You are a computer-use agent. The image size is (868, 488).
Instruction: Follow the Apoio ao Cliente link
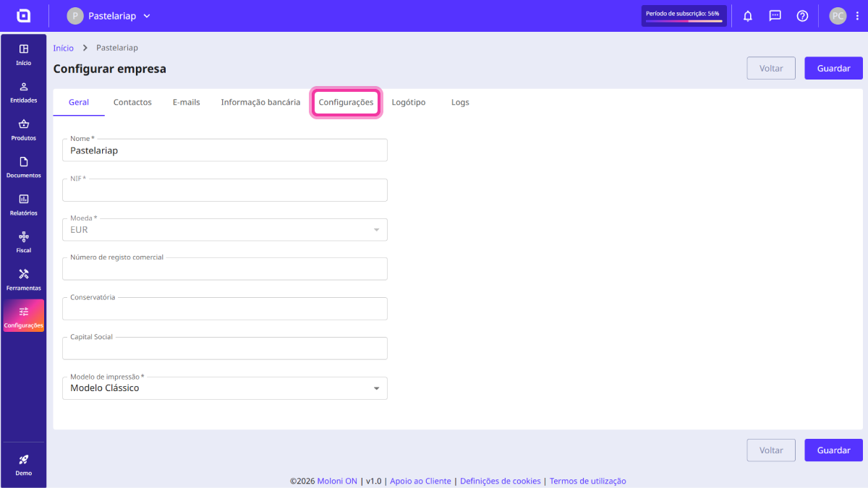[420, 481]
